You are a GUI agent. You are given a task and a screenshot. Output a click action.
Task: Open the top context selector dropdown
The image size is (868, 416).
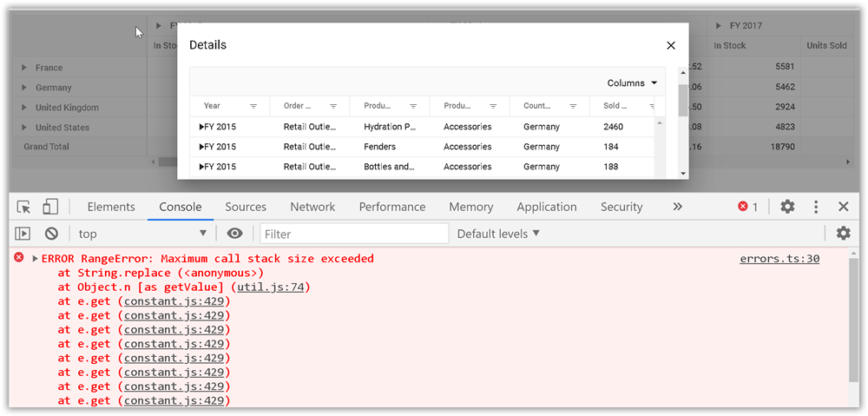[x=143, y=234]
